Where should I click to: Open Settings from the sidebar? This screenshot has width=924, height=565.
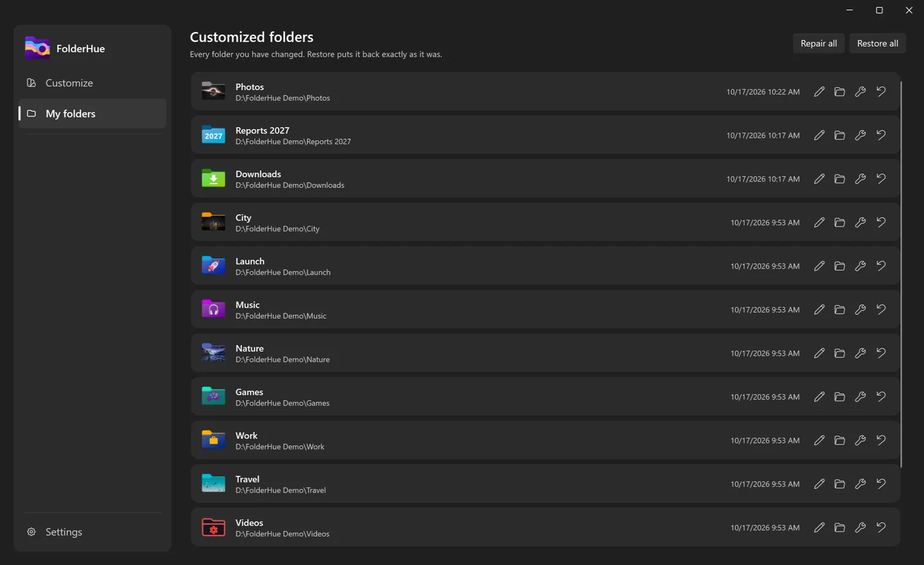[x=92, y=532]
